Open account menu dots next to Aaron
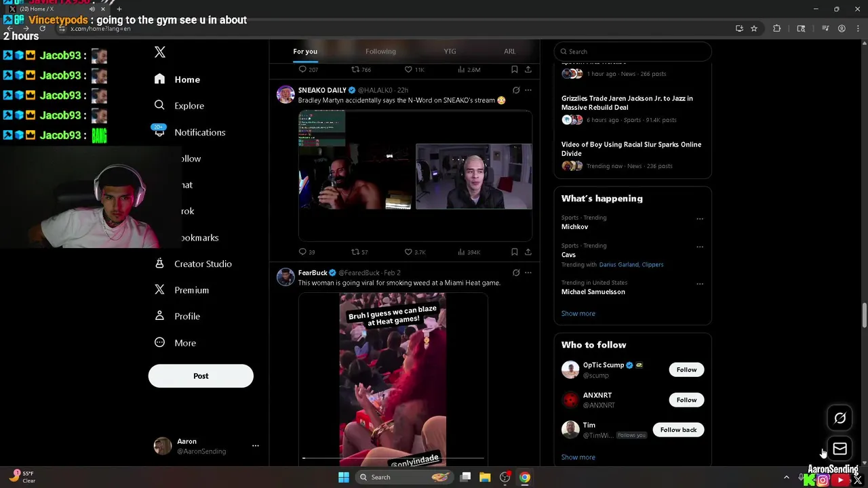 [256, 446]
